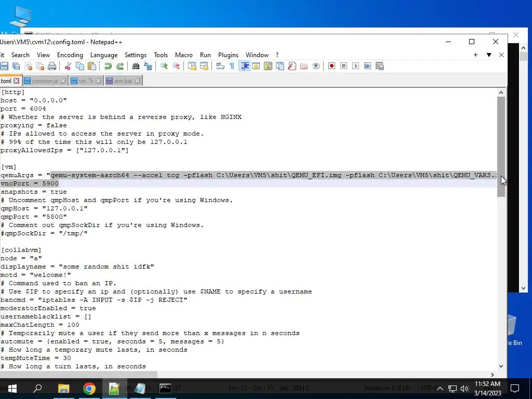Click the text snapshots = true
The height and width of the screenshot is (399, 532).
pyautogui.click(x=34, y=192)
